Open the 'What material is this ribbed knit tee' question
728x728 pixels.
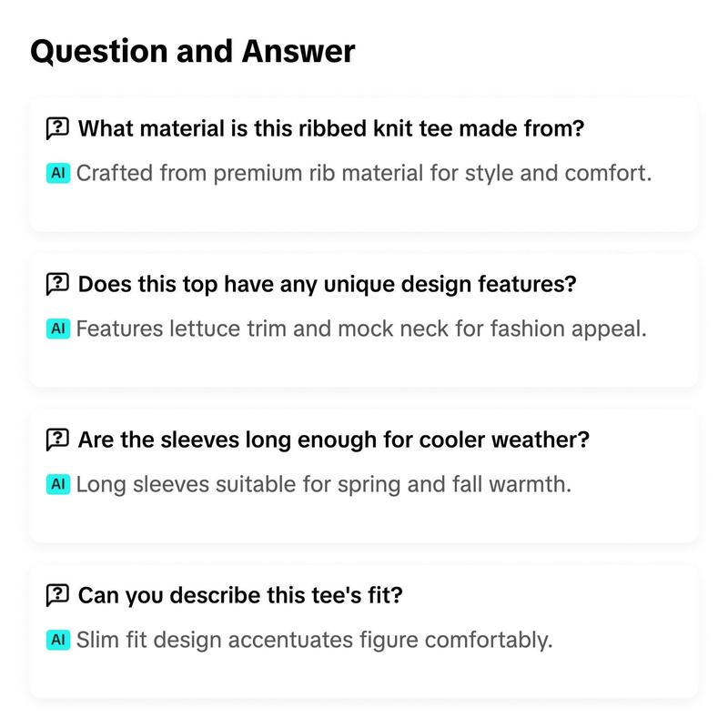(331, 128)
